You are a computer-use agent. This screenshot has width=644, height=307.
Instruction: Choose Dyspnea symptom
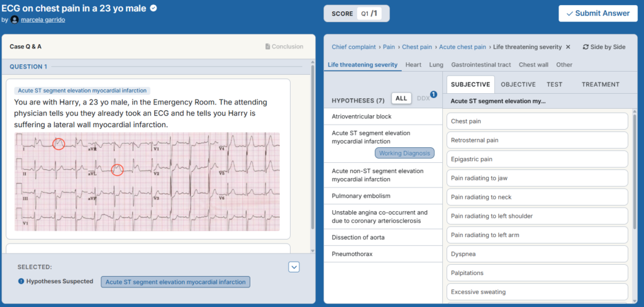(537, 254)
